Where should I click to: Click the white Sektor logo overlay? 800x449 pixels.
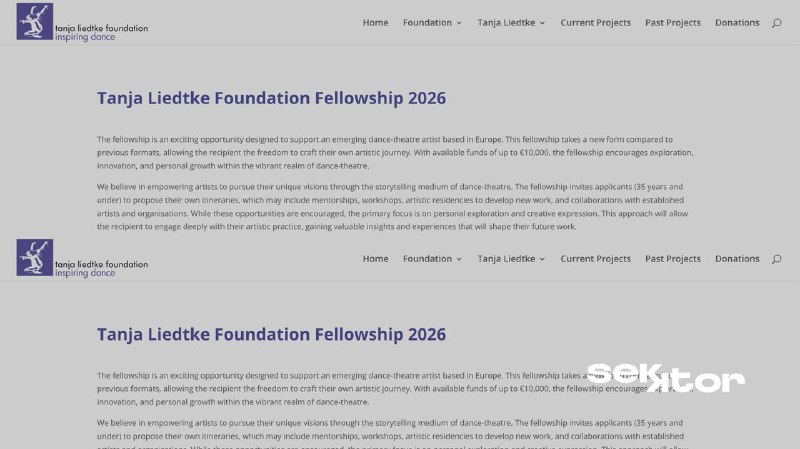pyautogui.click(x=665, y=377)
